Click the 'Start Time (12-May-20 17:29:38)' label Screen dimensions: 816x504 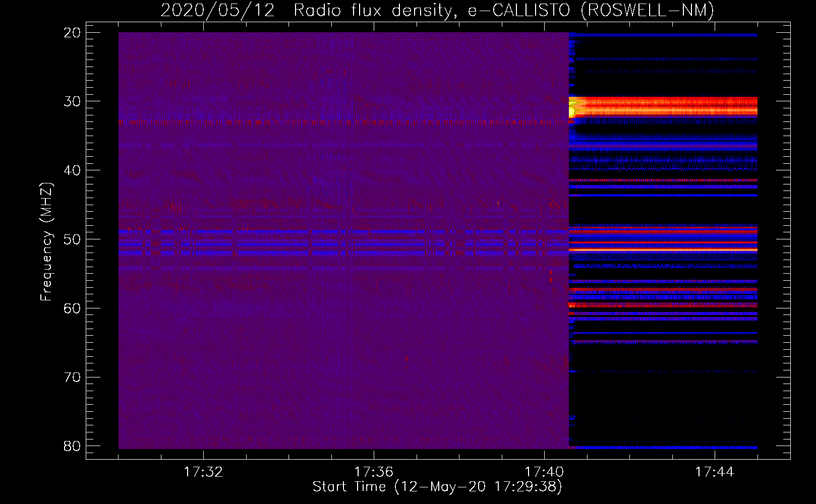(437, 487)
